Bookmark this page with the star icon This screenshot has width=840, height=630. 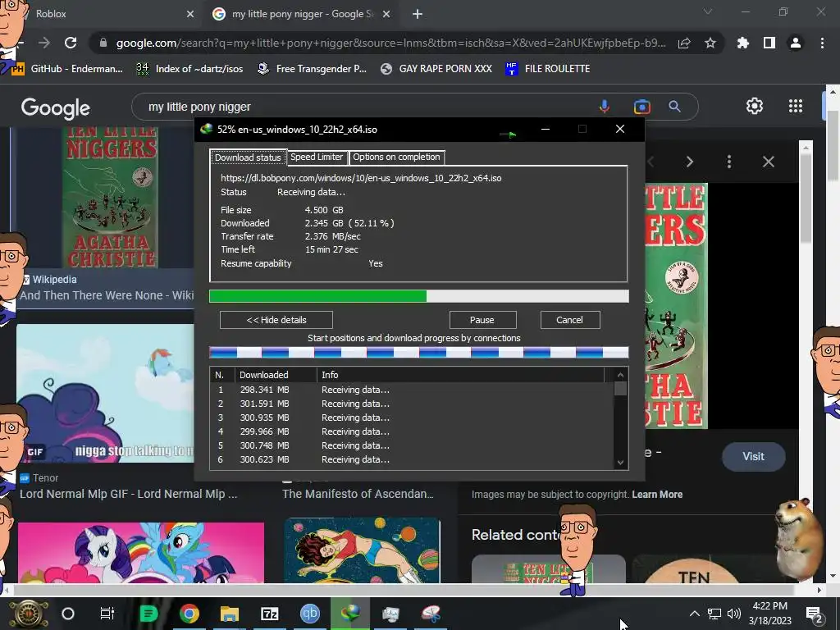[x=710, y=43]
